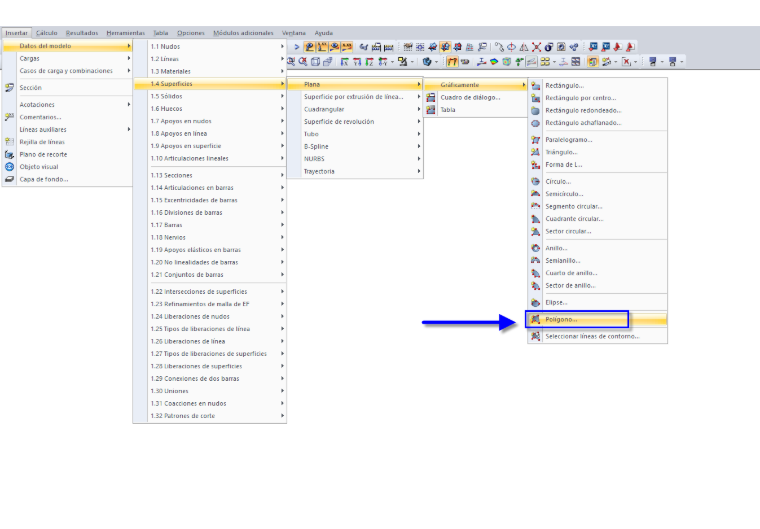Viewport: 760px width, 529px height.
Task: Pick Rectángulo redondeado shape
Action: coord(597,111)
